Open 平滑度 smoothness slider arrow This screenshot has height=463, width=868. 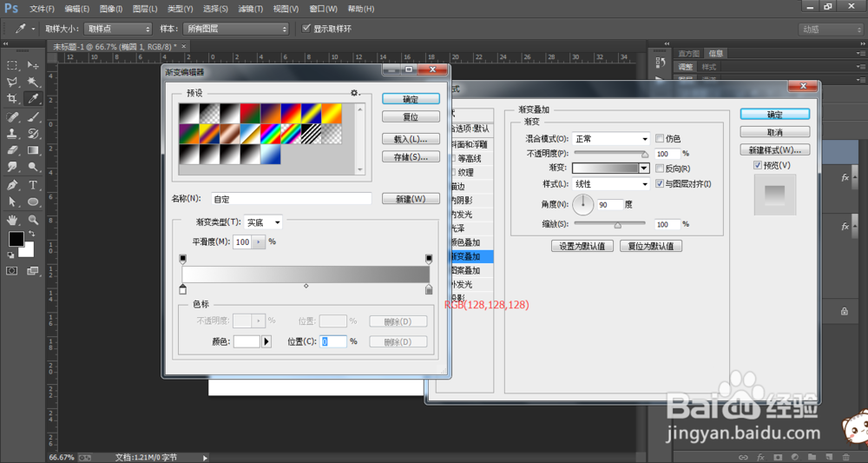click(259, 242)
